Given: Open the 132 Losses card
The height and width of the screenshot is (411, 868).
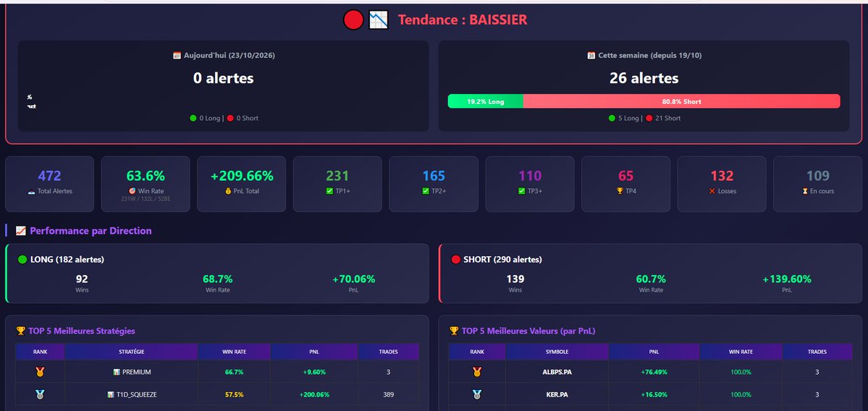Looking at the screenshot, I should [x=722, y=184].
